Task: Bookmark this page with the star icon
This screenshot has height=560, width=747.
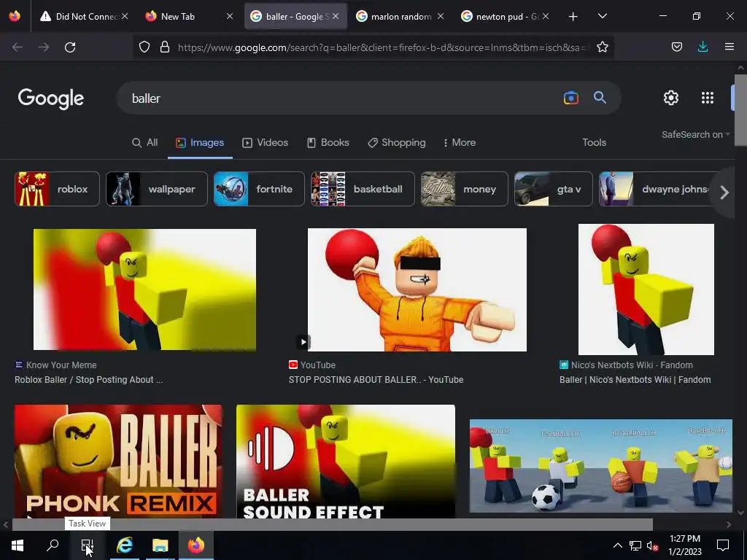Action: (602, 47)
